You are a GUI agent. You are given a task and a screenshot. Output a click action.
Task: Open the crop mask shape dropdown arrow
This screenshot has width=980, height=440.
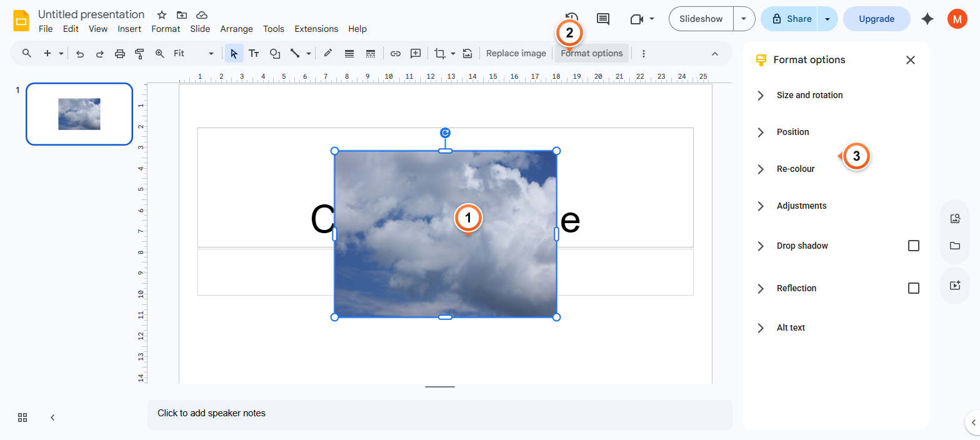point(453,53)
